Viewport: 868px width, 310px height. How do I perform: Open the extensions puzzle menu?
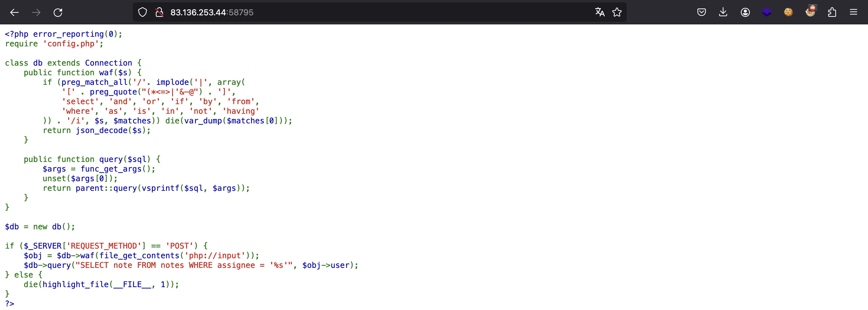pyautogui.click(x=832, y=12)
